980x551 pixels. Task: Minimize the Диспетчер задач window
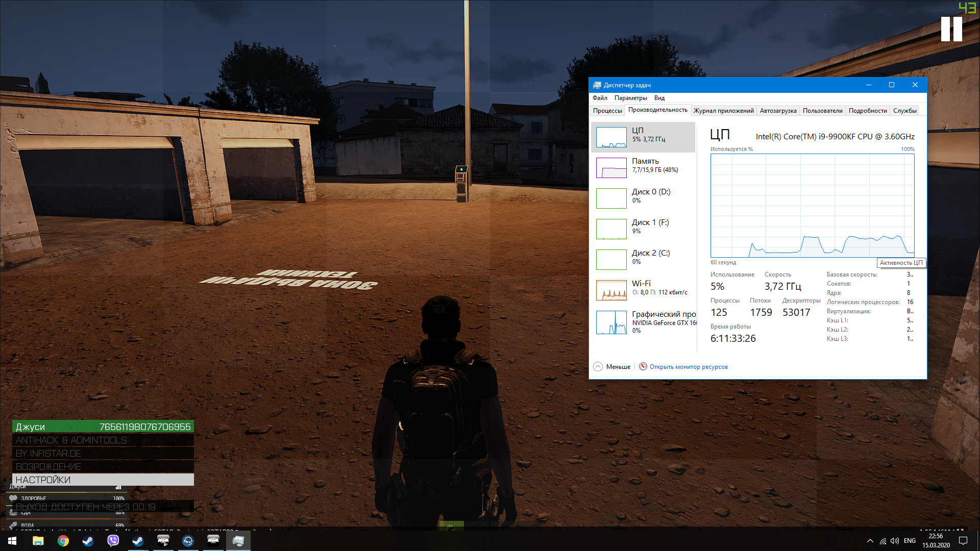(868, 85)
